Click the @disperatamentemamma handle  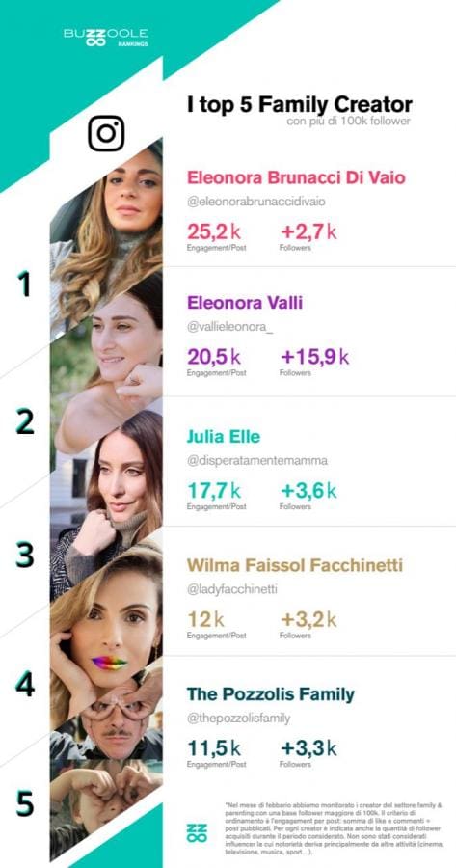pyautogui.click(x=257, y=461)
